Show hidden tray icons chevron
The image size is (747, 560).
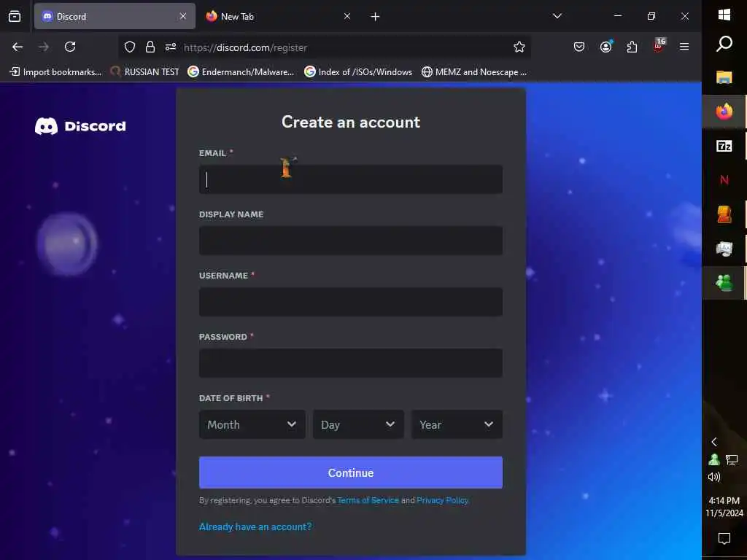714,442
